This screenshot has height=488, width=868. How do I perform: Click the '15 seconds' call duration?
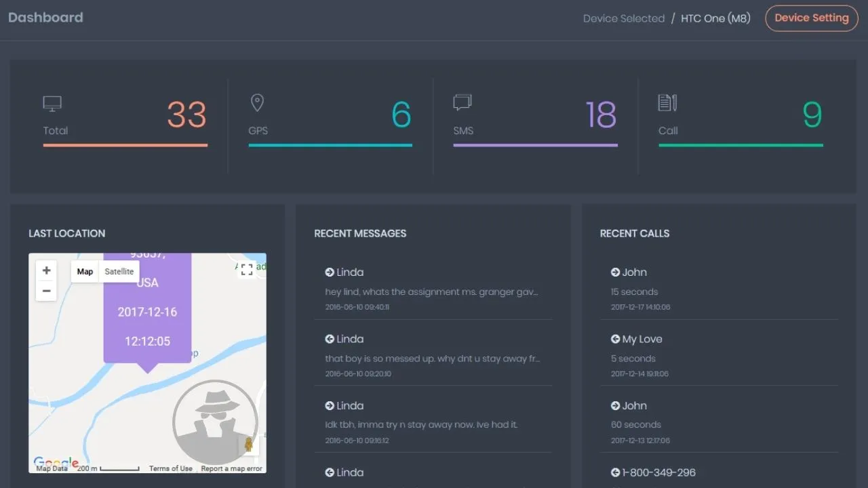click(x=634, y=292)
